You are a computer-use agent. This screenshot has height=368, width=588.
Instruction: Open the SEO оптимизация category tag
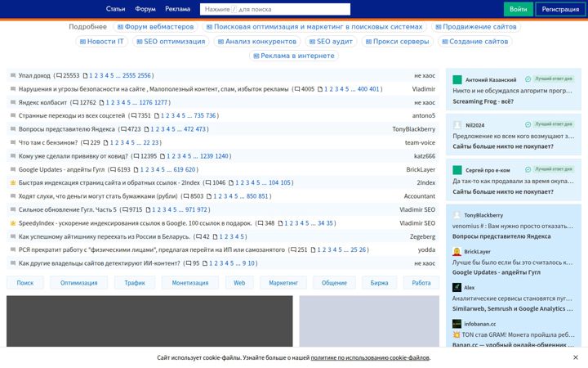pyautogui.click(x=171, y=42)
